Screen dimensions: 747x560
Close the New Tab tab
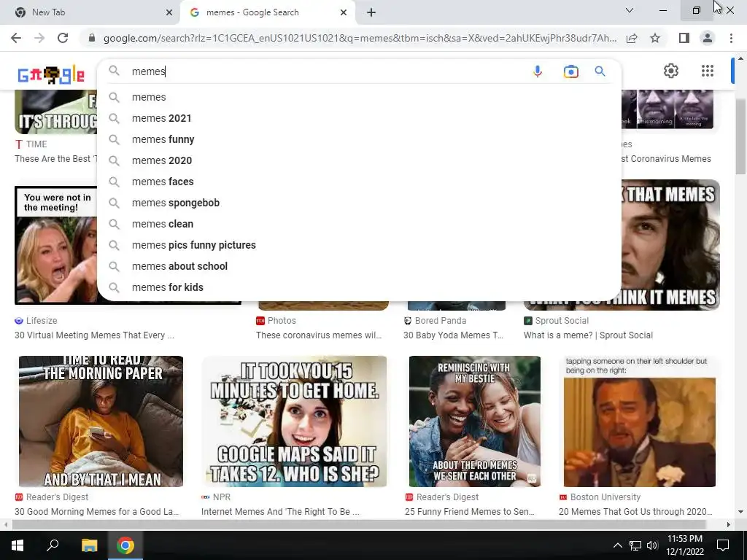pyautogui.click(x=169, y=12)
